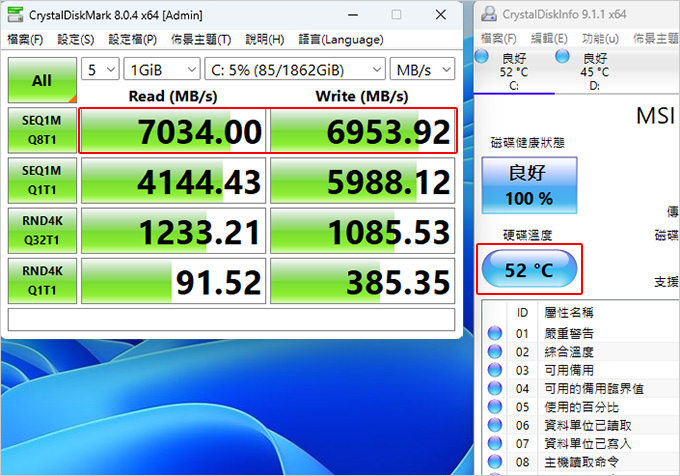Open CrystalDiskInfo 編輯(E) menu

549,39
